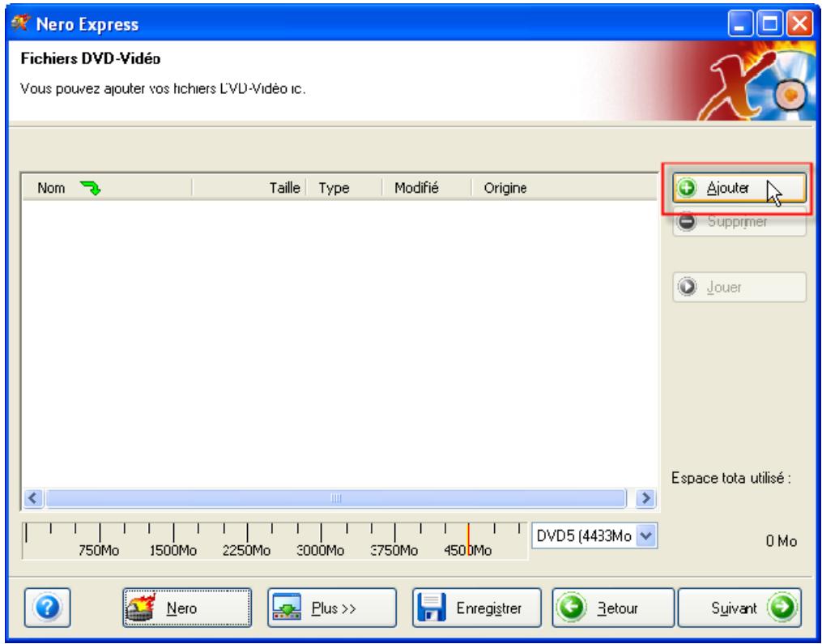Viewport: 822px width, 644px height.
Task: Click the Espace total utilisé label
Action: (x=731, y=478)
